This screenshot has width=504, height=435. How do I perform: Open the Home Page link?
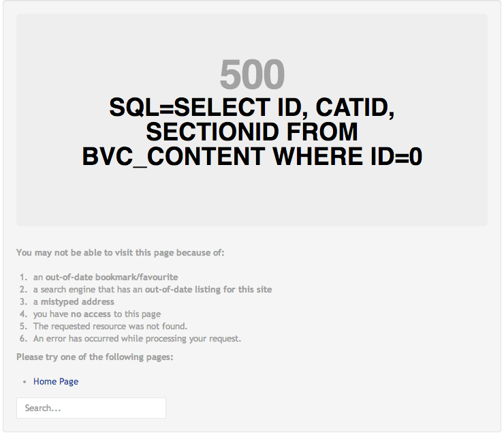click(x=56, y=381)
